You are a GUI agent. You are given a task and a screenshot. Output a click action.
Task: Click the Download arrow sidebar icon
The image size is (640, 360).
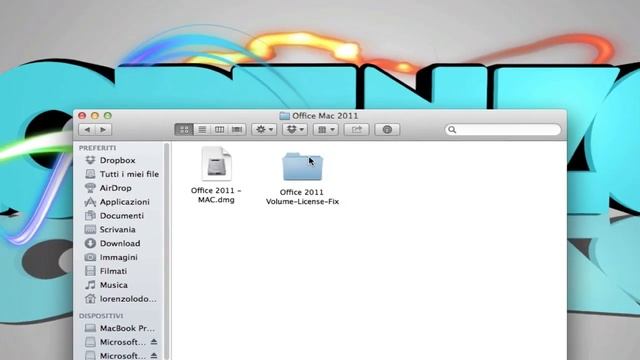click(x=90, y=243)
